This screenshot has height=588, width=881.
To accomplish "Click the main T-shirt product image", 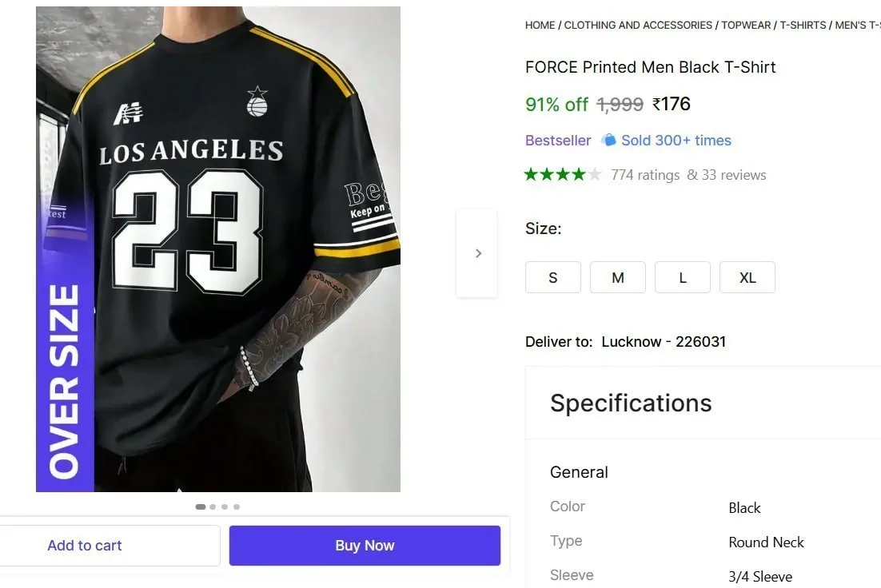I will tap(218, 248).
